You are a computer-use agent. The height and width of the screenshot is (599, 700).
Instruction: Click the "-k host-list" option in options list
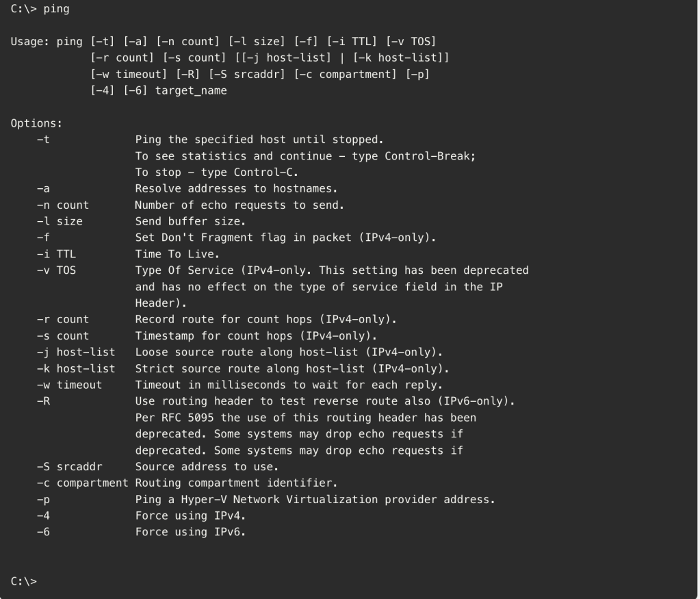click(75, 368)
